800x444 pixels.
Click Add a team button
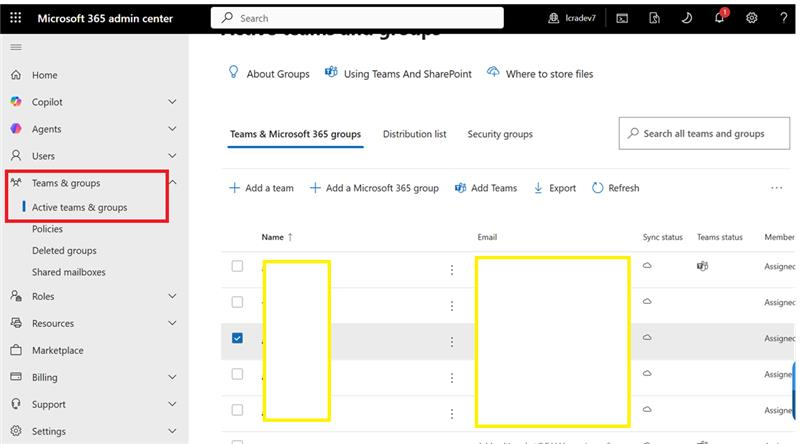tap(261, 188)
